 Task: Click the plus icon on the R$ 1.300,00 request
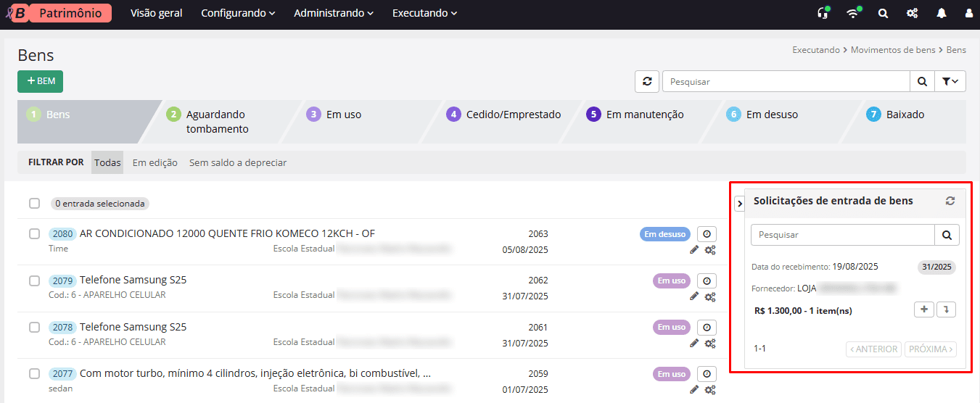[923, 310]
